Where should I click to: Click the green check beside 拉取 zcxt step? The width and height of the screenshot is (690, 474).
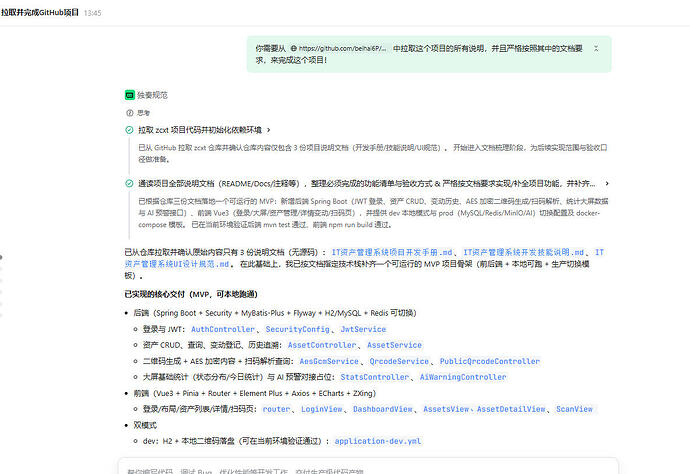[129, 130]
